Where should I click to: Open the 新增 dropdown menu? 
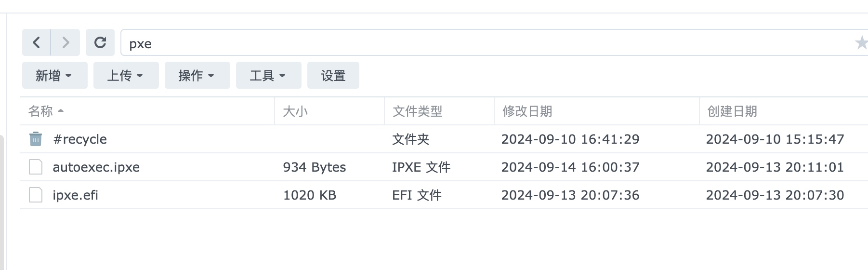[x=55, y=75]
